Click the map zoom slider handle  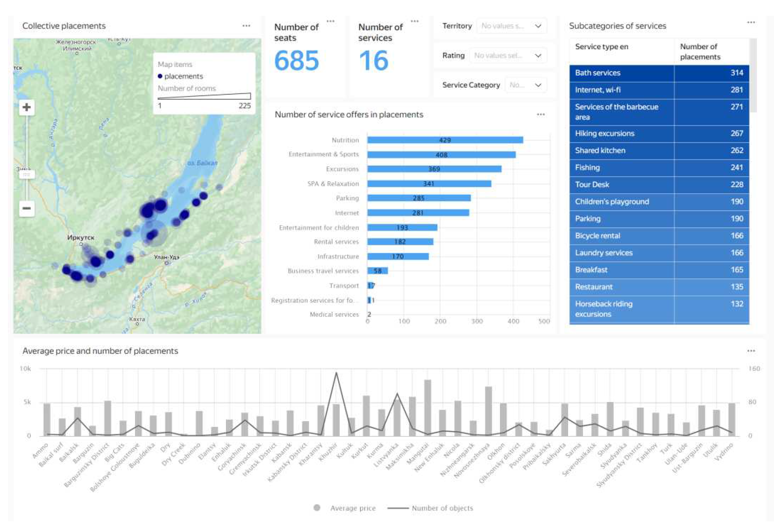26,174
